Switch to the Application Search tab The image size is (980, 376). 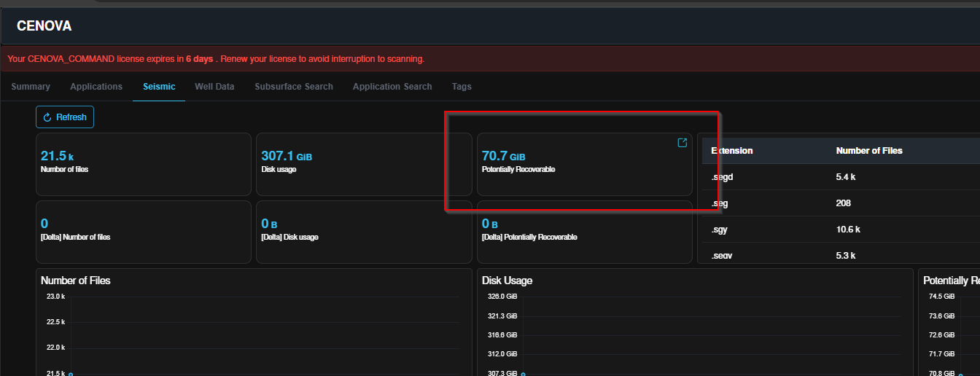click(x=392, y=86)
